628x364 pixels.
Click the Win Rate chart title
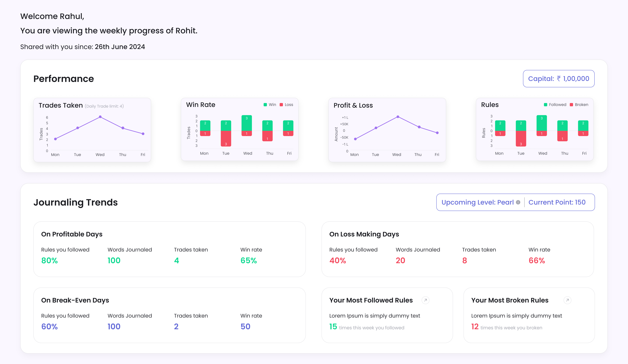(x=201, y=105)
